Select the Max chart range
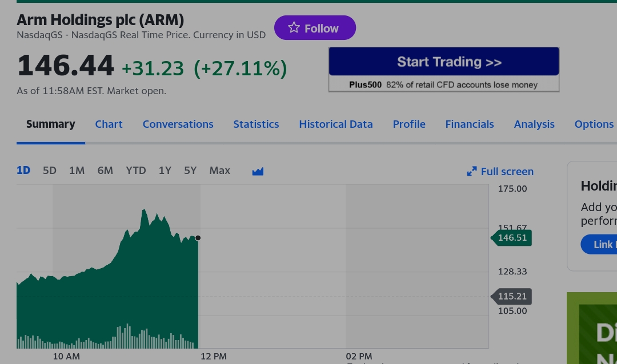 (x=219, y=170)
